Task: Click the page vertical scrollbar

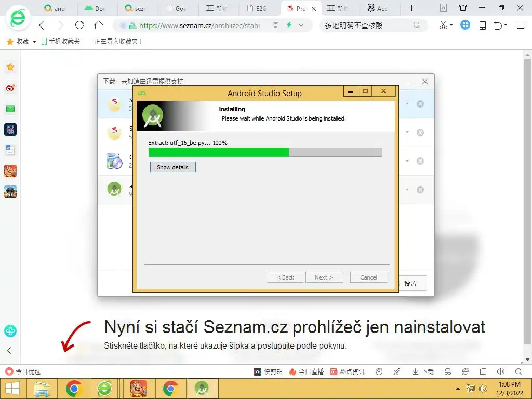Action: [x=527, y=202]
